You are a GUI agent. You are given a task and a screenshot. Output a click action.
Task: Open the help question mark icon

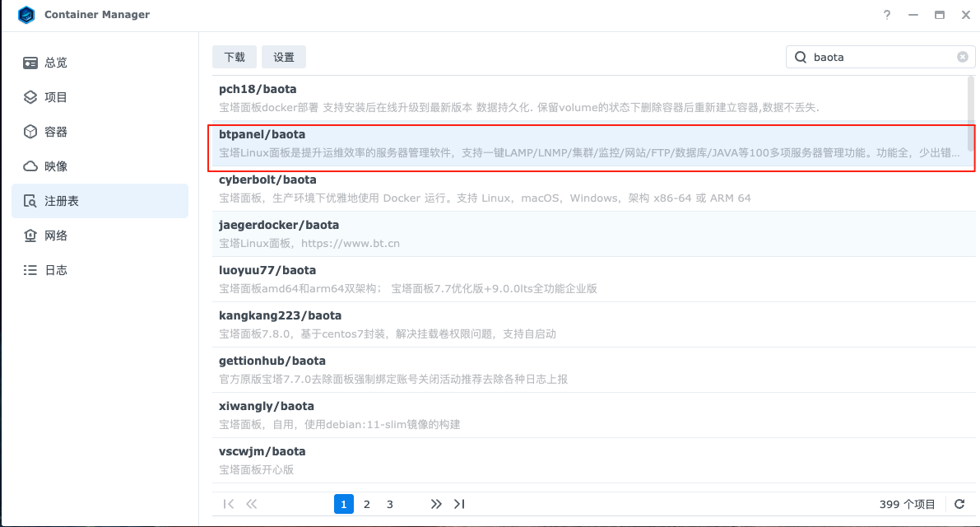[887, 14]
